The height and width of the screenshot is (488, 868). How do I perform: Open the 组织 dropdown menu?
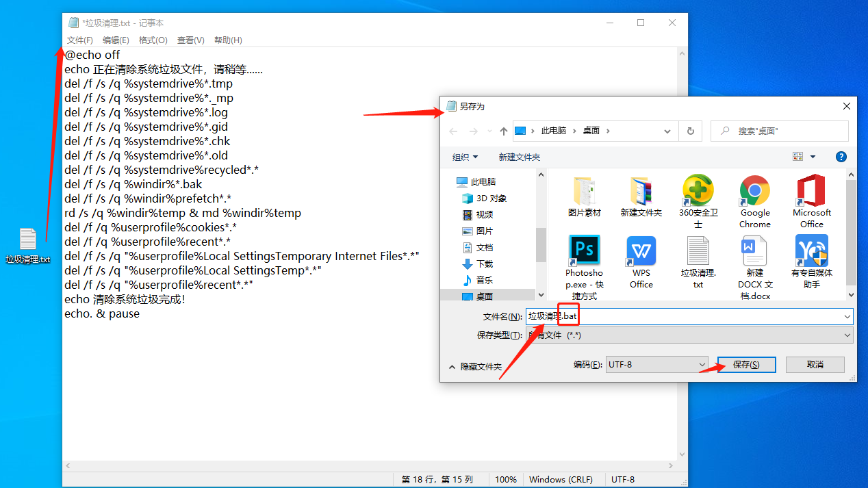click(x=465, y=157)
